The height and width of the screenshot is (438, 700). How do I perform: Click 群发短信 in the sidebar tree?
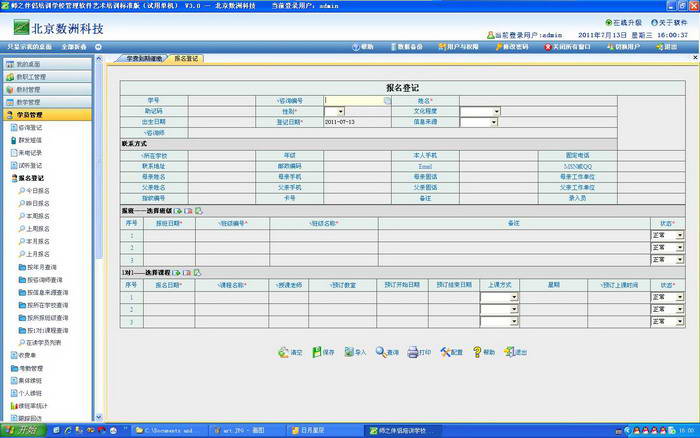coord(26,140)
